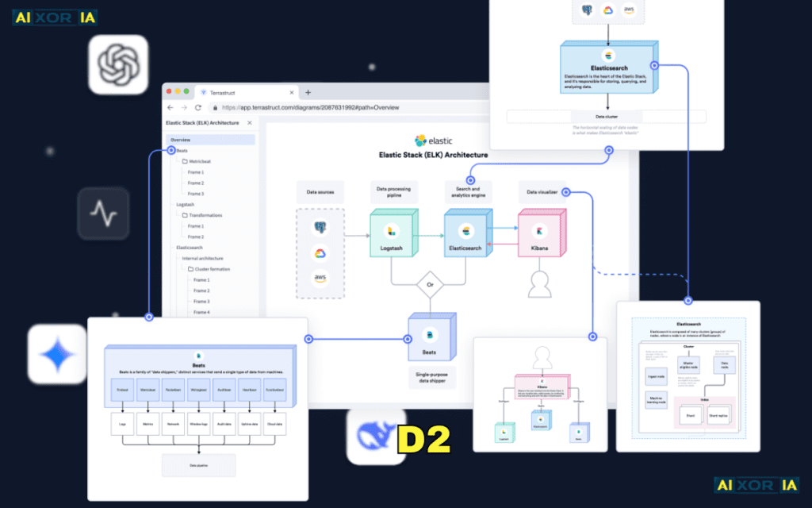Image resolution: width=812 pixels, height=508 pixels.
Task: Click the app.terrastruct.com address bar
Action: pyautogui.click(x=317, y=107)
